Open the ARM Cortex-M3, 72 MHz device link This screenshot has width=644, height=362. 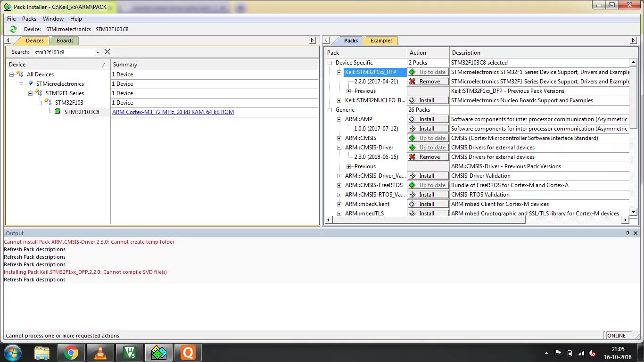click(x=173, y=112)
